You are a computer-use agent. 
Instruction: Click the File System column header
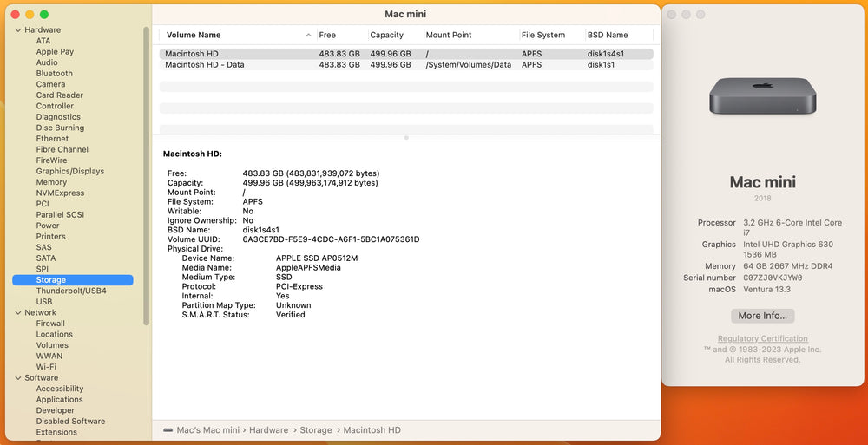542,36
